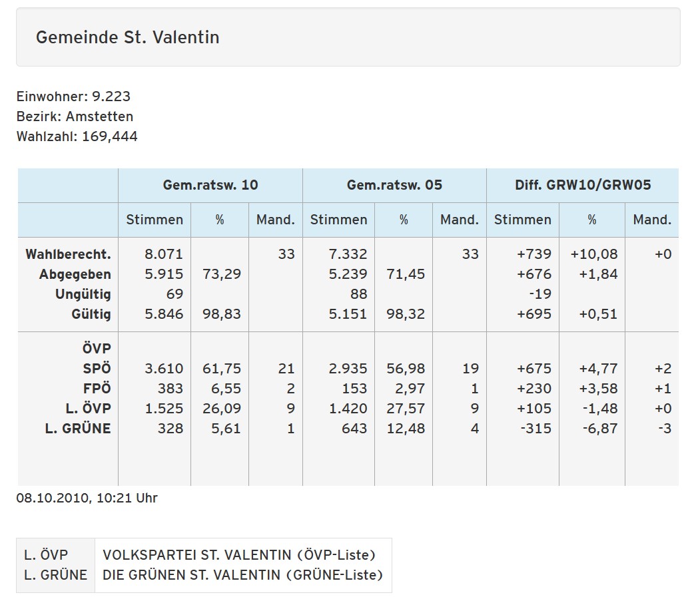Viewport: 700px width, 599px height.
Task: Click the Abgegeben row label
Action: [x=75, y=274]
